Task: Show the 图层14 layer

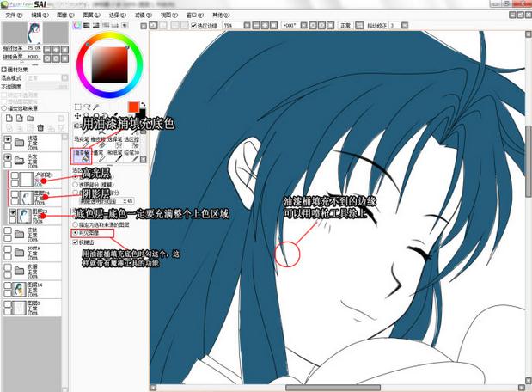Action: point(8,285)
